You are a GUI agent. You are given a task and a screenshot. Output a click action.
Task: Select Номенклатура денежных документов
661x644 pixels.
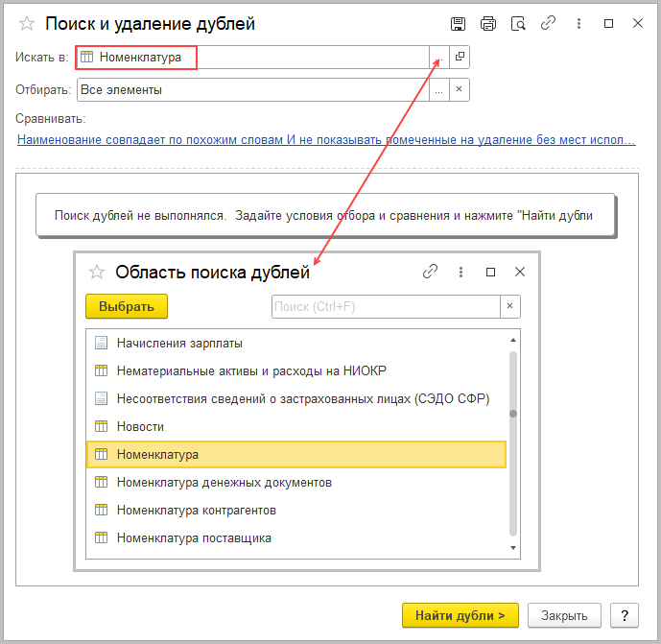[x=295, y=482]
